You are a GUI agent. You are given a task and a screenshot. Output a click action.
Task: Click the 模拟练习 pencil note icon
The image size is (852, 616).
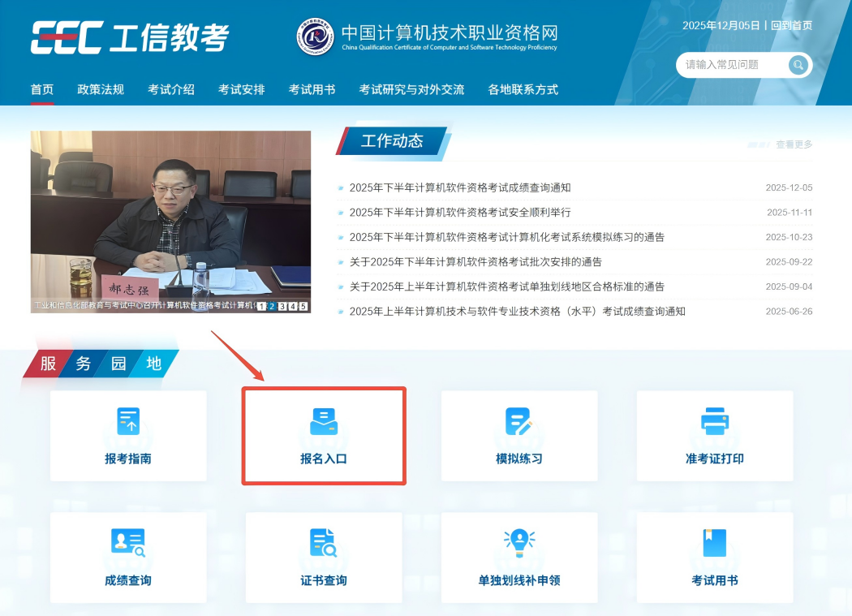click(x=519, y=421)
